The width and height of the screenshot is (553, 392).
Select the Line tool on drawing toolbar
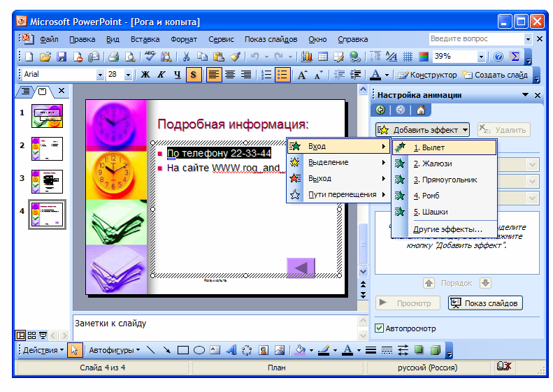click(150, 350)
